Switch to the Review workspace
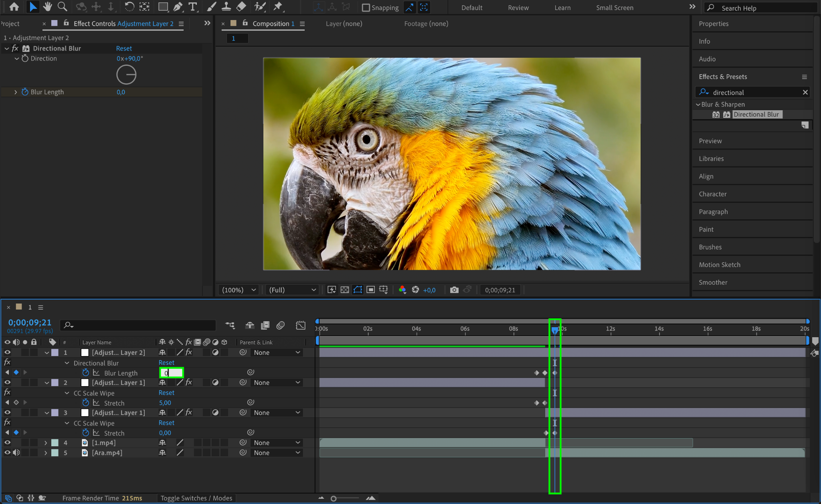Image resolution: width=821 pixels, height=504 pixels. pos(518,8)
